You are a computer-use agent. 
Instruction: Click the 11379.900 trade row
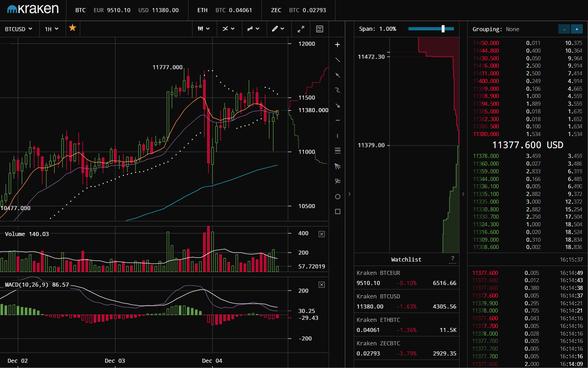click(528, 303)
